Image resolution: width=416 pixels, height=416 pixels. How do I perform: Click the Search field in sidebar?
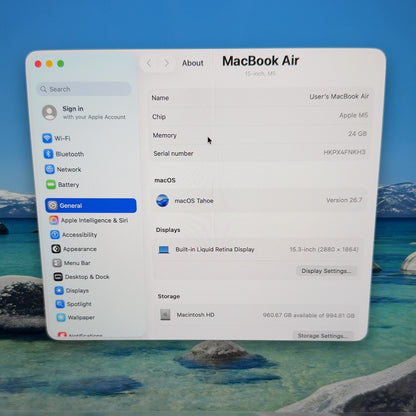coord(84,89)
